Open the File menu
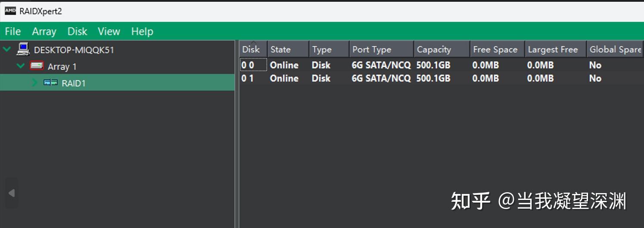 [x=12, y=31]
